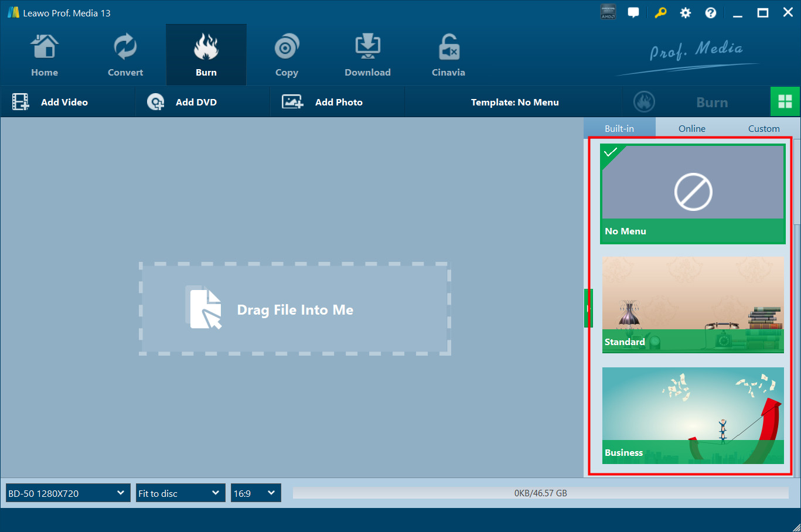Open the Home module
Image resolution: width=801 pixels, height=532 pixels.
tap(45, 56)
